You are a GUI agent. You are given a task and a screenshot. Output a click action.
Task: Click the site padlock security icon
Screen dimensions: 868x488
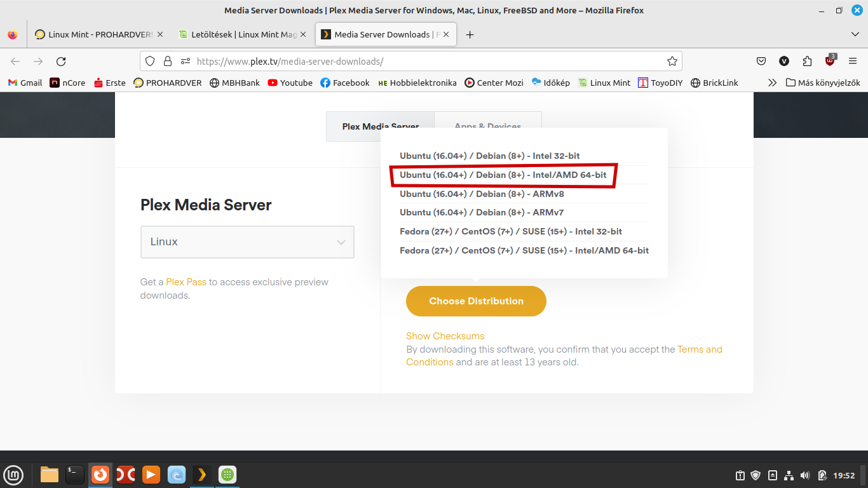click(x=168, y=62)
